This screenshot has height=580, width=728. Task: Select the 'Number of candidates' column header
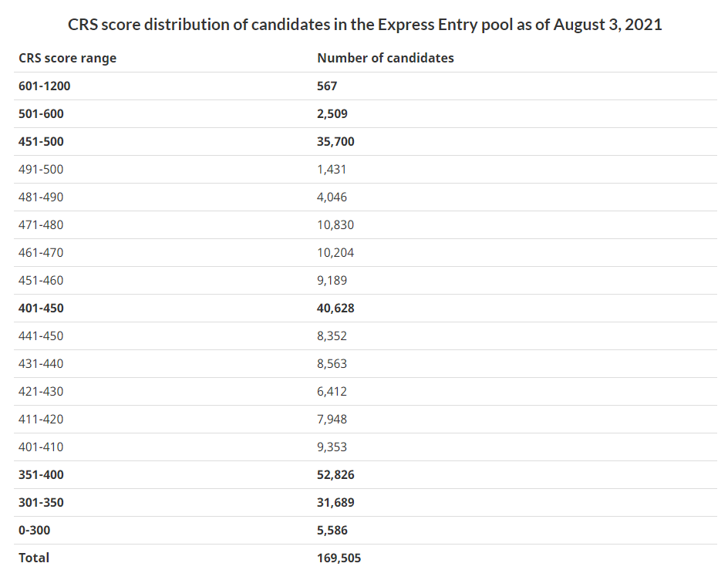coord(386,58)
